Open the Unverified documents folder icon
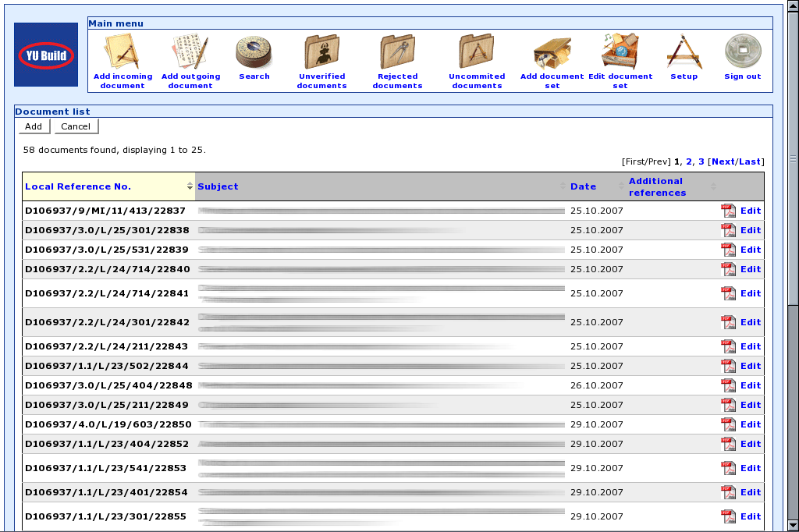 [321, 52]
